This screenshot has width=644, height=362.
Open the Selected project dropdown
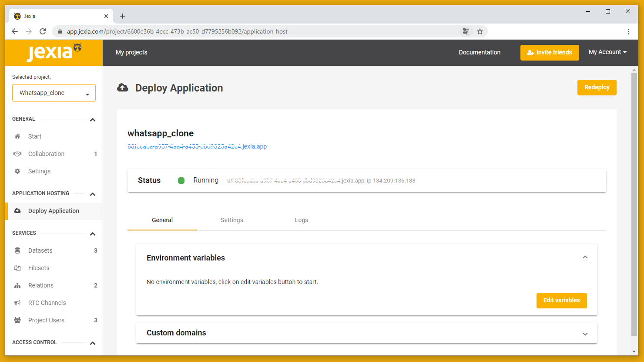(x=54, y=93)
